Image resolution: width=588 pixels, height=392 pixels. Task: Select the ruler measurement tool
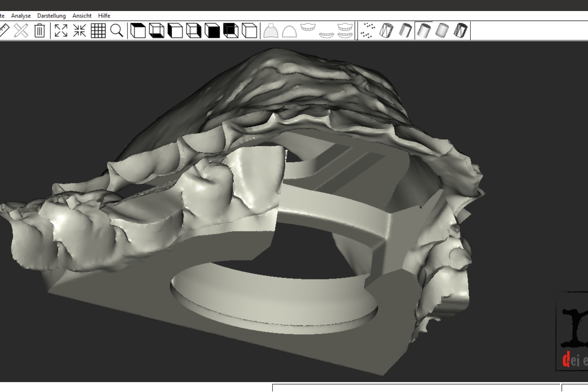click(4, 30)
